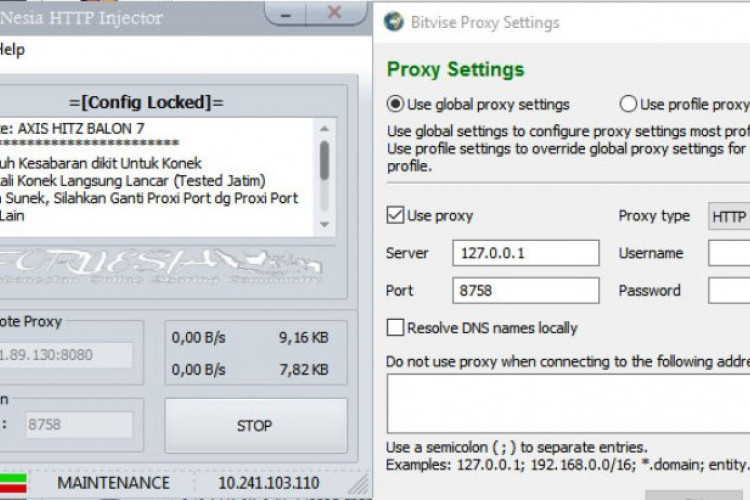
Task: Click the scroll up arrow in config log
Action: (x=324, y=129)
